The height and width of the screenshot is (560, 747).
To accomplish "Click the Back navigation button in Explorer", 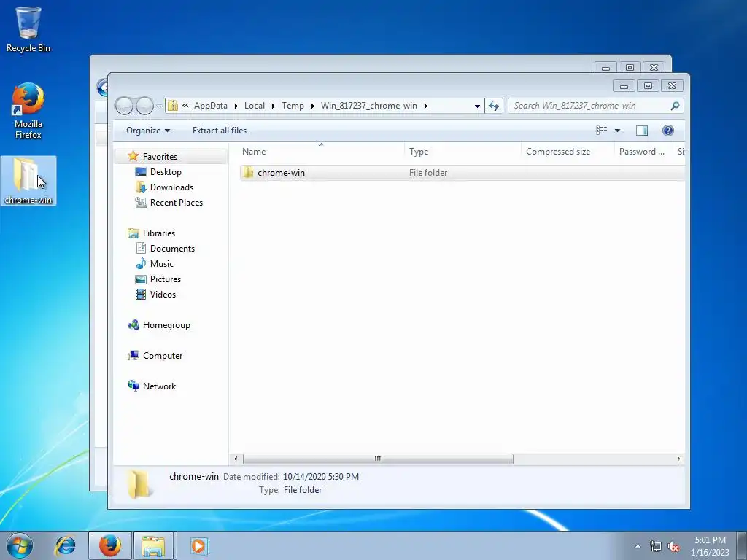I will 124,106.
